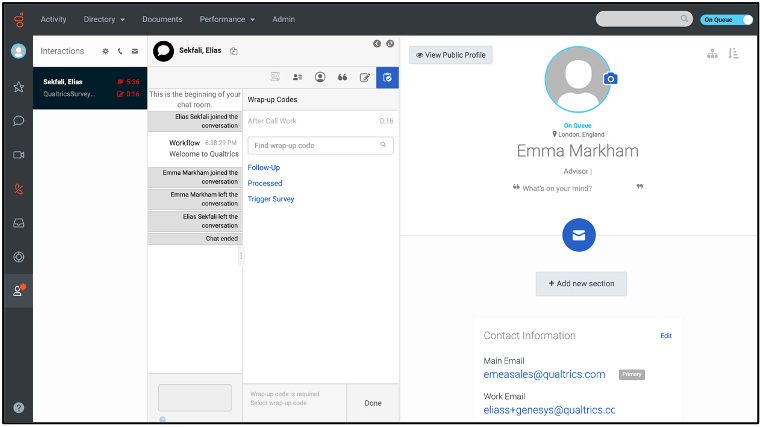Open the chat bubble sidebar icon
Image resolution: width=760 pixels, height=427 pixels.
18,121
